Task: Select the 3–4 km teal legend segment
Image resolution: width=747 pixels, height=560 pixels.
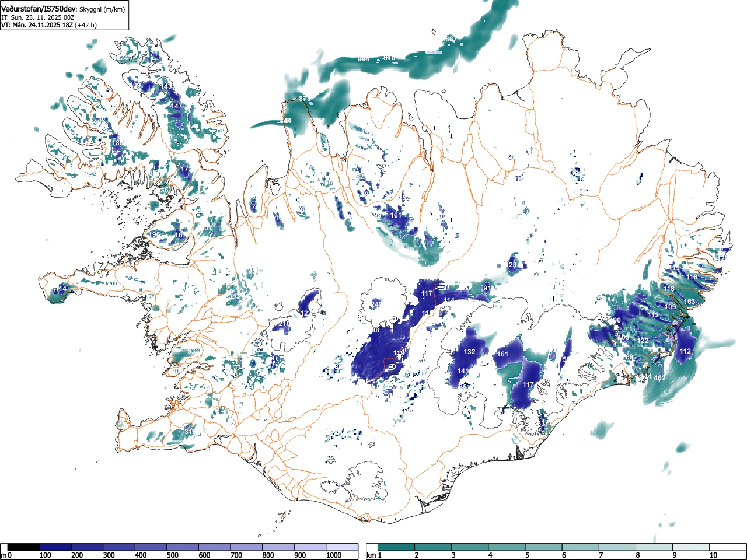Action: 471,547
